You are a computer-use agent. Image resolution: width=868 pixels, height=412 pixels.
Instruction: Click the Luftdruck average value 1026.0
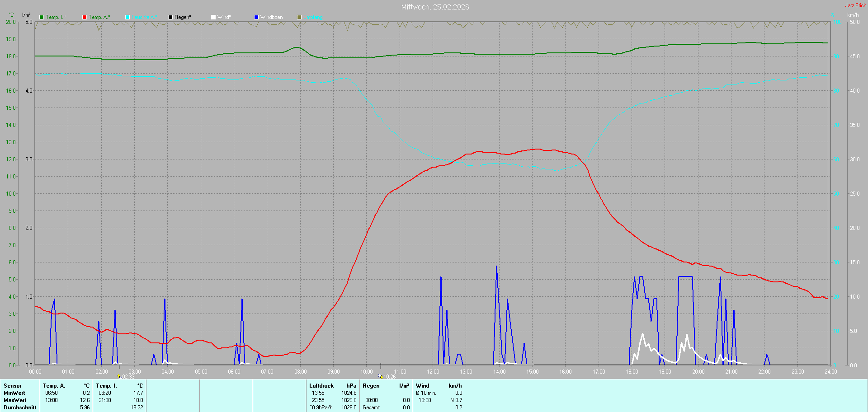[x=349, y=407]
